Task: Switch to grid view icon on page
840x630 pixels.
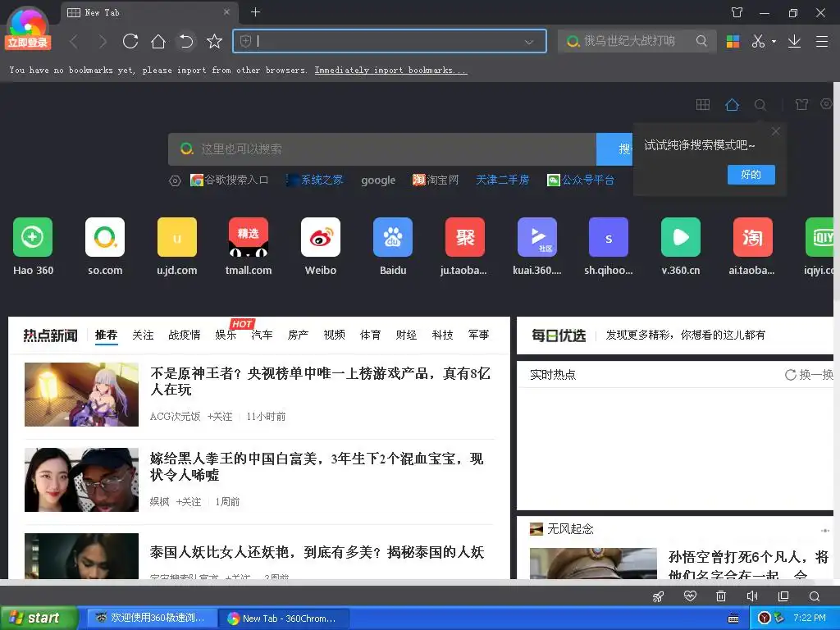Action: point(702,104)
